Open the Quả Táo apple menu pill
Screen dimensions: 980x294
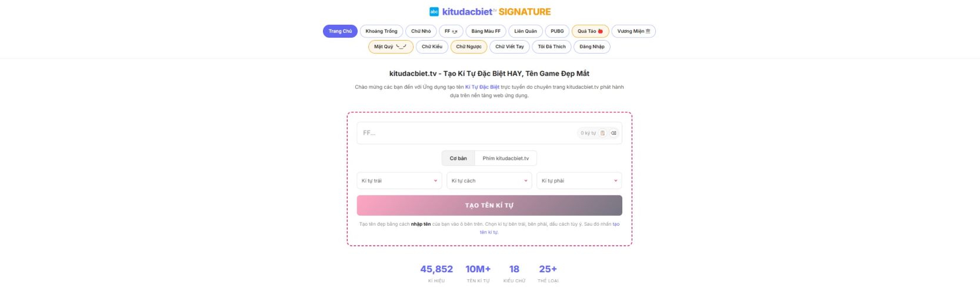pyautogui.click(x=590, y=31)
